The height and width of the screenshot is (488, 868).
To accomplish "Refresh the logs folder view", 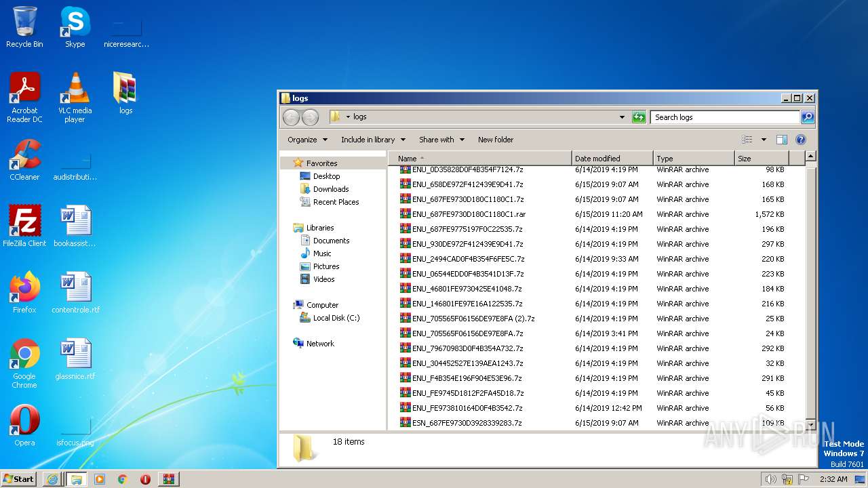I will [x=639, y=117].
